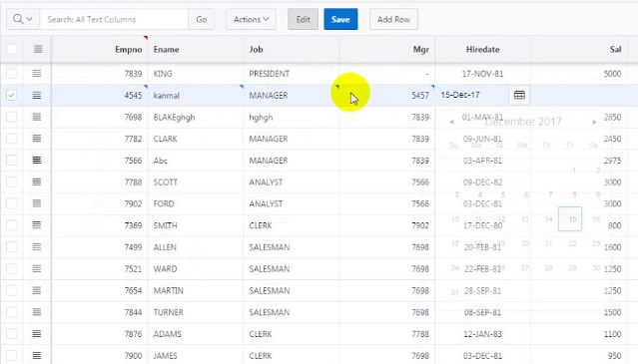
Task: Select the checkbox for FORD row
Action: tap(11, 203)
